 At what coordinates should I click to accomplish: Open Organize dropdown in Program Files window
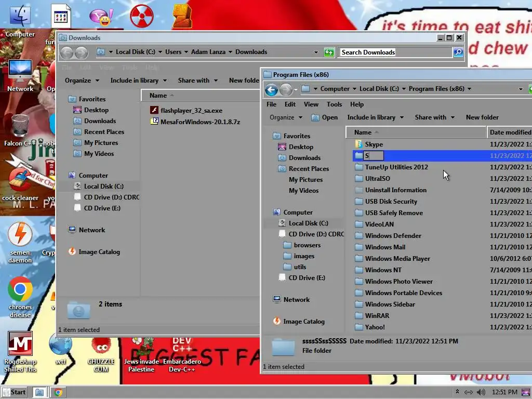coord(286,117)
